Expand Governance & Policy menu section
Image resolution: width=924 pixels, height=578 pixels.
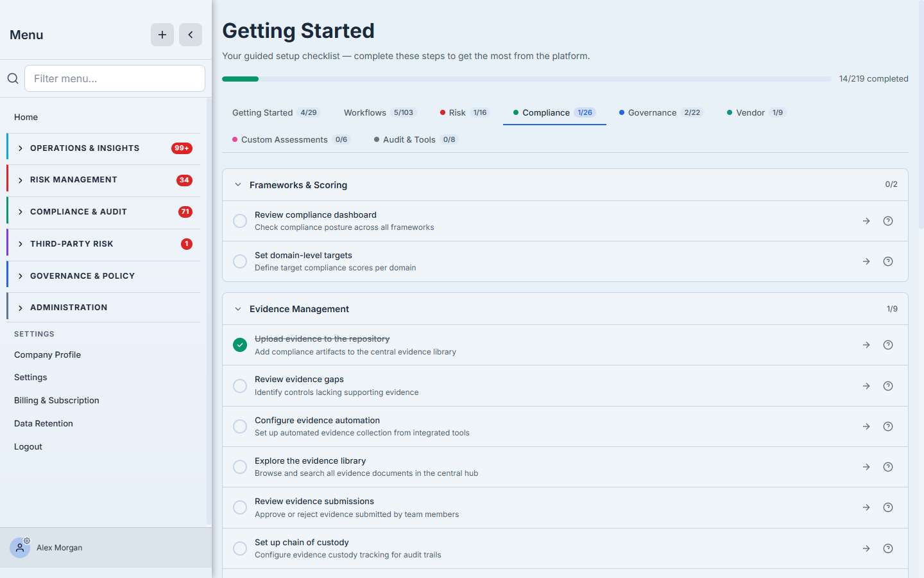[103, 276]
